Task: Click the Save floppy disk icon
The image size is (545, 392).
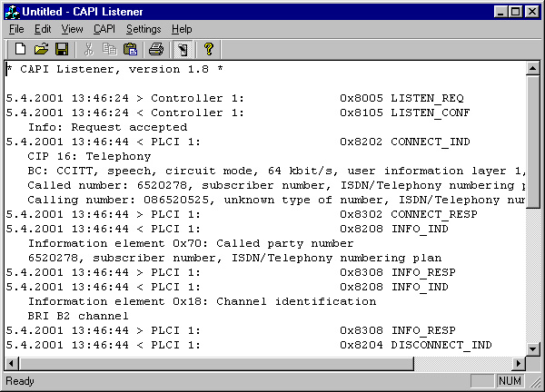Action: click(x=62, y=49)
